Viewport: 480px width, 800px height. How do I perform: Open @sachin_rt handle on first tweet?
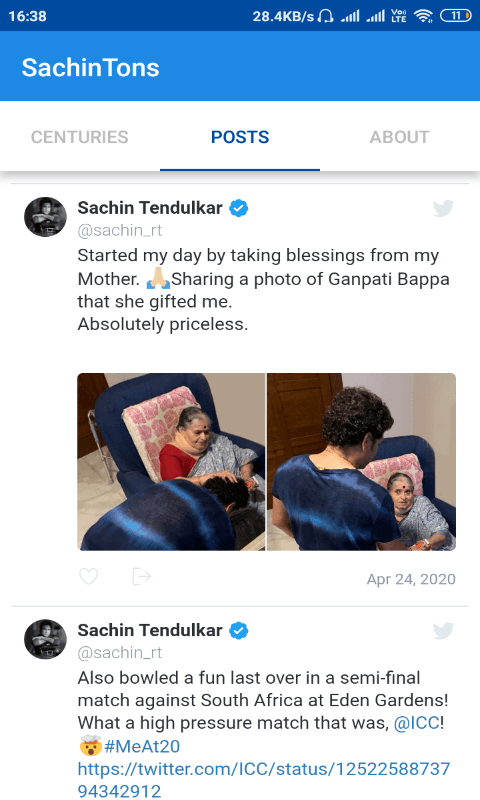tap(120, 230)
